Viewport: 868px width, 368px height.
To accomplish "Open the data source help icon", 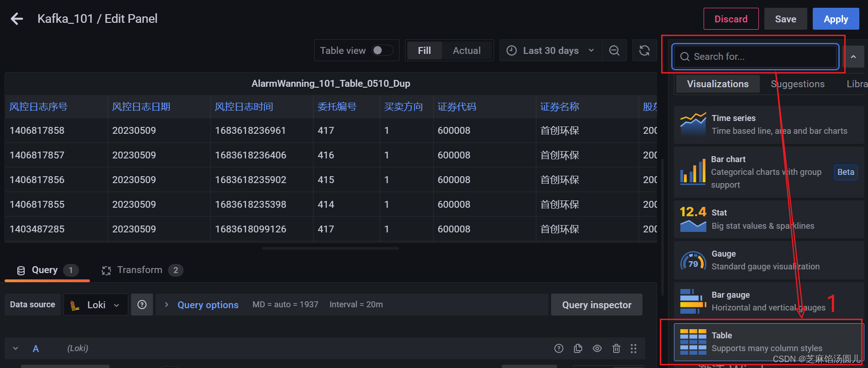I will pos(142,305).
